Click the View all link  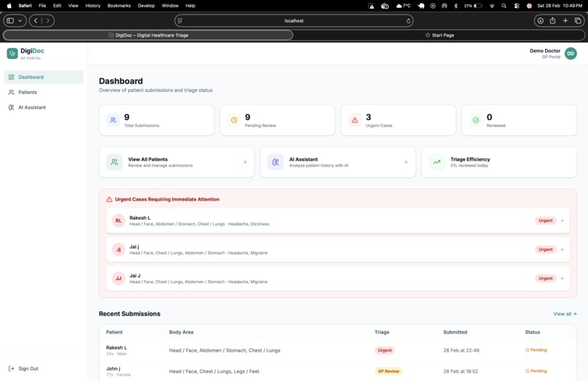click(x=565, y=314)
